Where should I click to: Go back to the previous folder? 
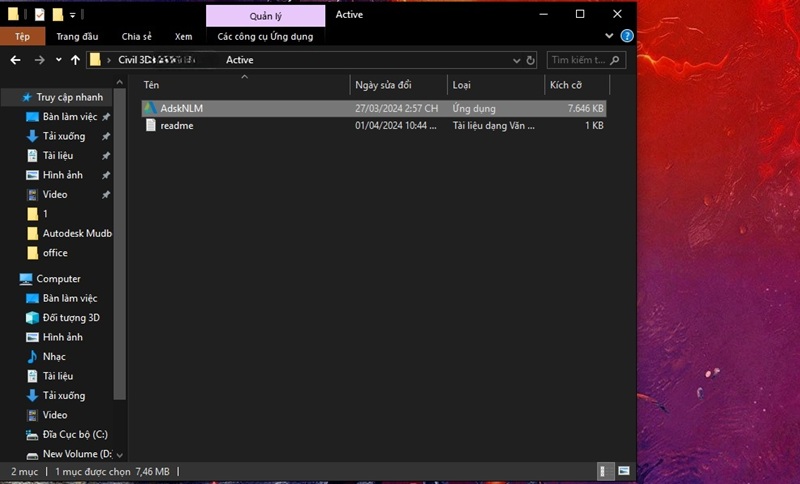tap(15, 60)
